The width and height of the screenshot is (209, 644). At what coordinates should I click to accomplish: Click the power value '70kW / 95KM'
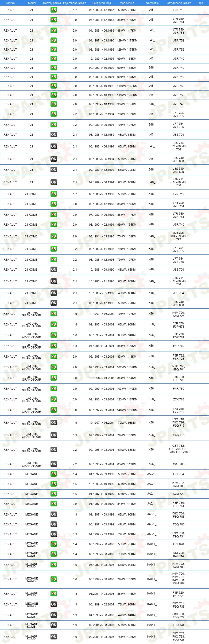point(127,554)
